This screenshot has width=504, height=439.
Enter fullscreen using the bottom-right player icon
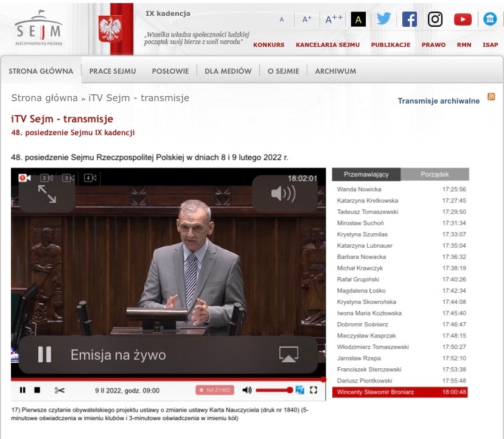tap(314, 390)
